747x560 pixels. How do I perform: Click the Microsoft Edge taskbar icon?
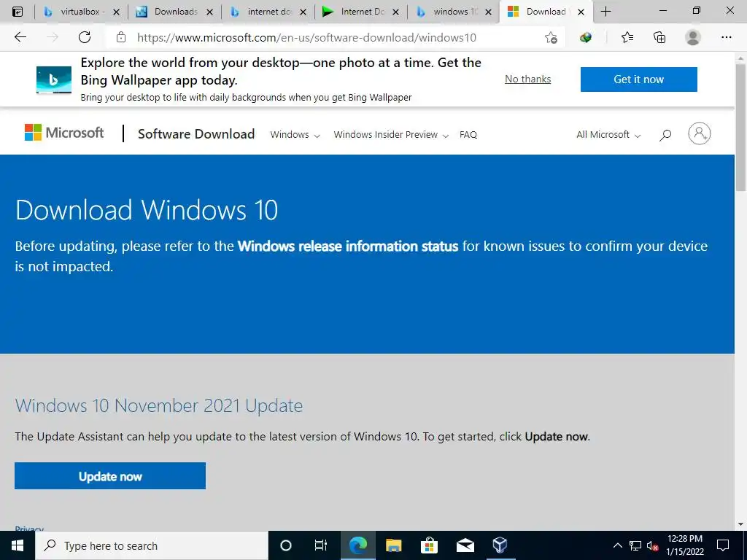[357, 545]
